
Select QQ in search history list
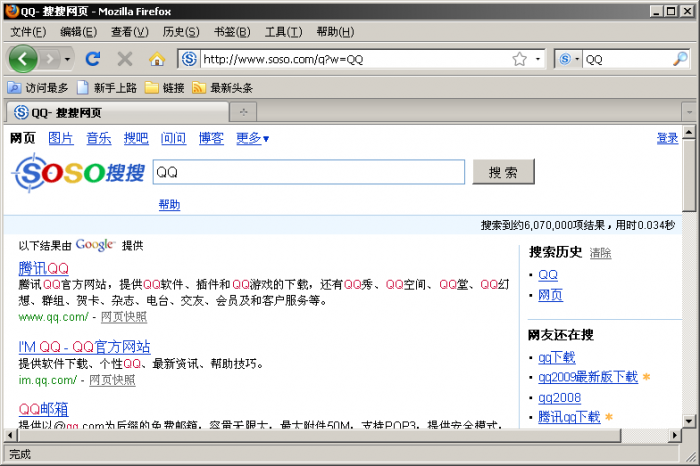click(x=548, y=275)
